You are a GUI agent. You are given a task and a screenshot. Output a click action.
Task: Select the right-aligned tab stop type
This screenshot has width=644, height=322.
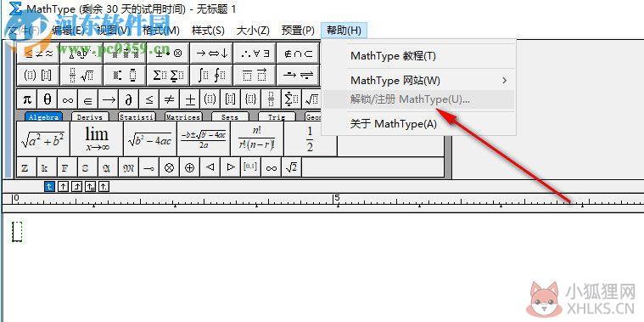point(77,187)
